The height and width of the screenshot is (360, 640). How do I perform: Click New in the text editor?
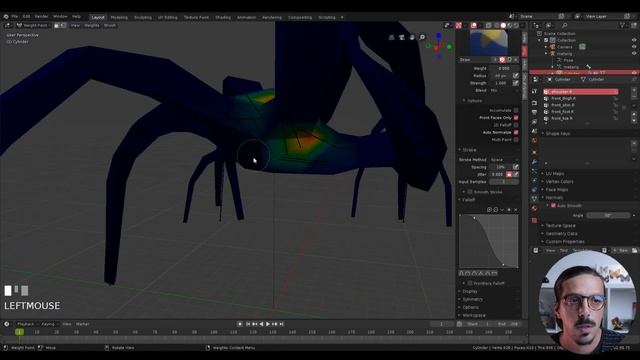tap(621, 250)
